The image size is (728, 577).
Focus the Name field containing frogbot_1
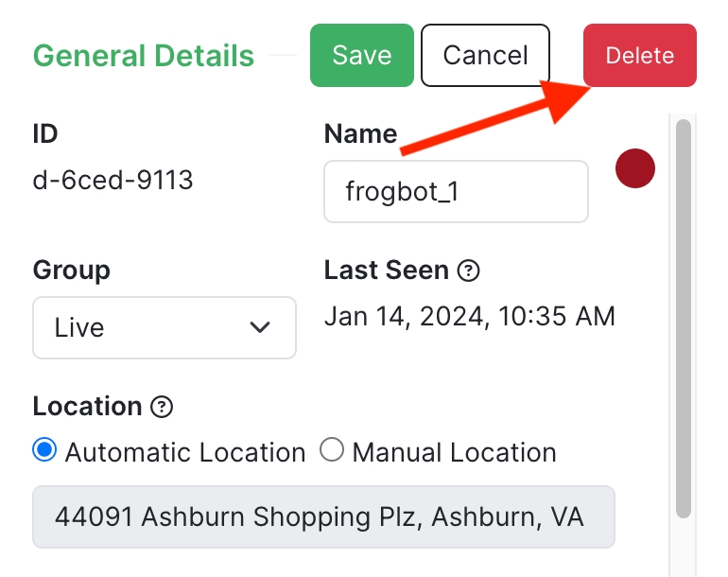(456, 191)
